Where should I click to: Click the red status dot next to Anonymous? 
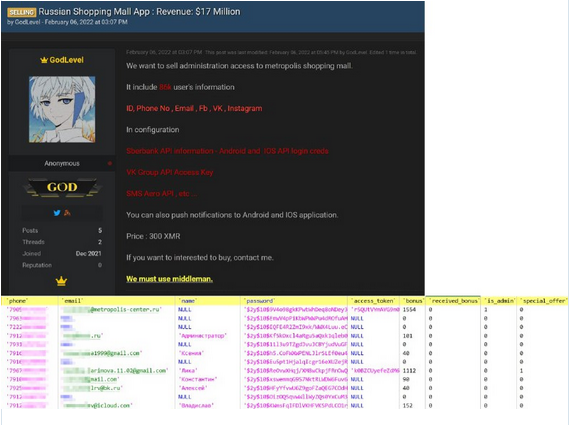coord(109,163)
